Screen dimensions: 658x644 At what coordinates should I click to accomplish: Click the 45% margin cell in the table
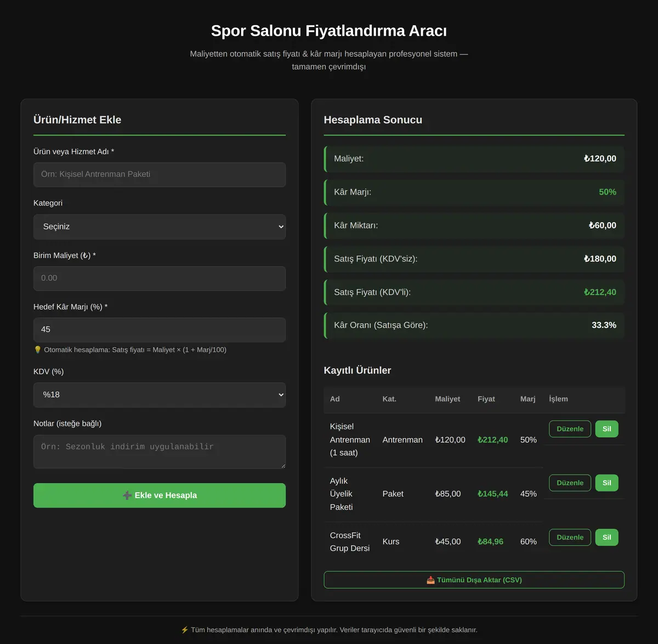(x=529, y=494)
